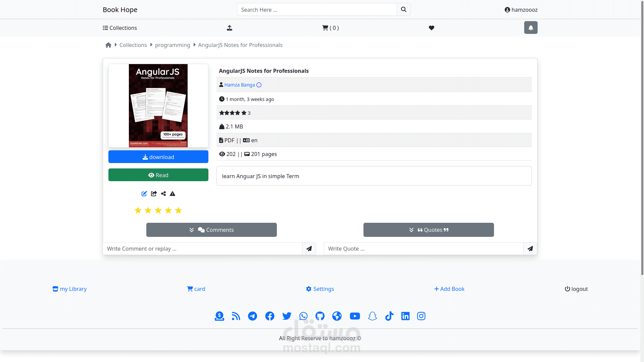Click logout in the footer
This screenshot has width=644, height=362.
tap(576, 289)
